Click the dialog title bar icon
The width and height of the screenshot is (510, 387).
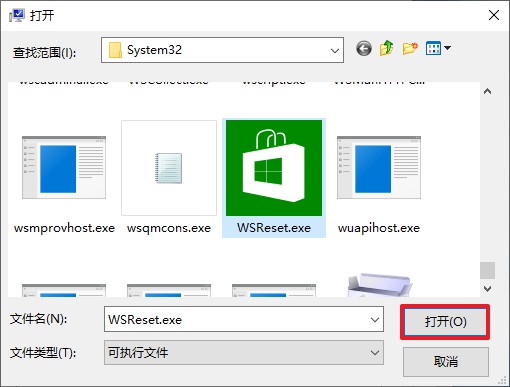[x=17, y=15]
